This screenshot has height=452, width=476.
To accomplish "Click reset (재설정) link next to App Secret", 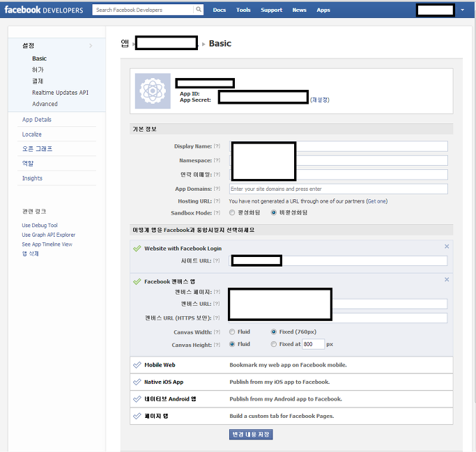I will (x=320, y=100).
